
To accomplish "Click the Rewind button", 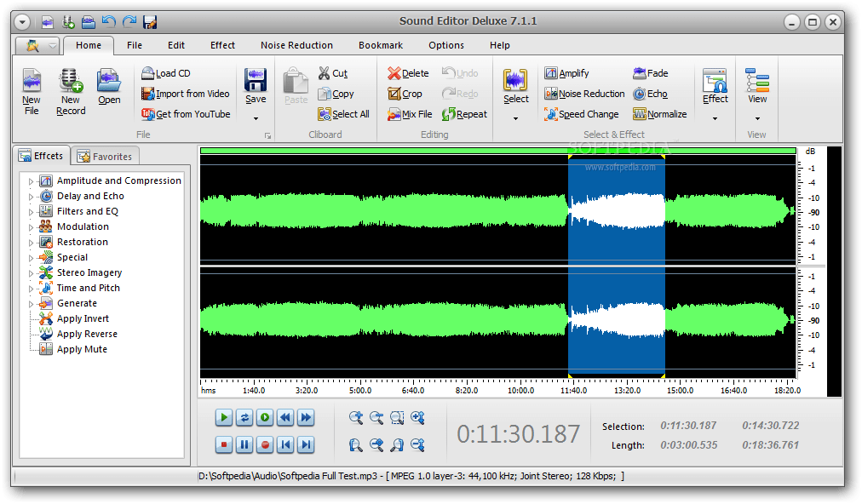I will tap(285, 418).
